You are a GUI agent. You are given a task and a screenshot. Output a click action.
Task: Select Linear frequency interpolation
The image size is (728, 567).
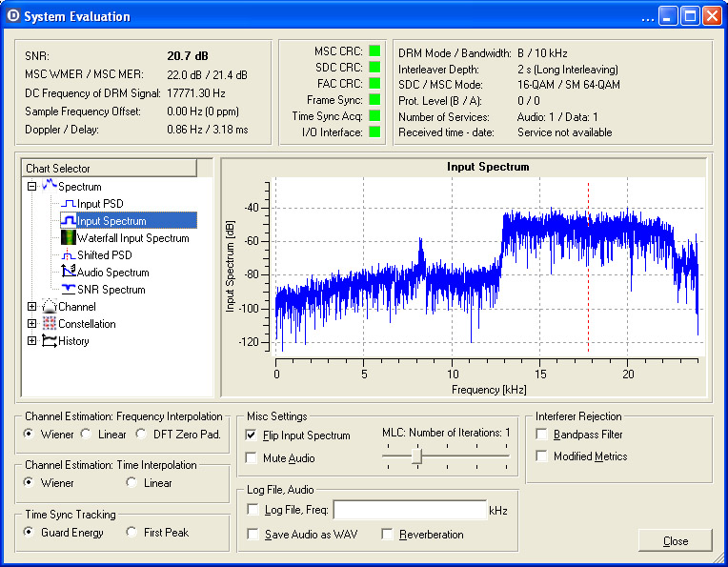[x=86, y=434]
